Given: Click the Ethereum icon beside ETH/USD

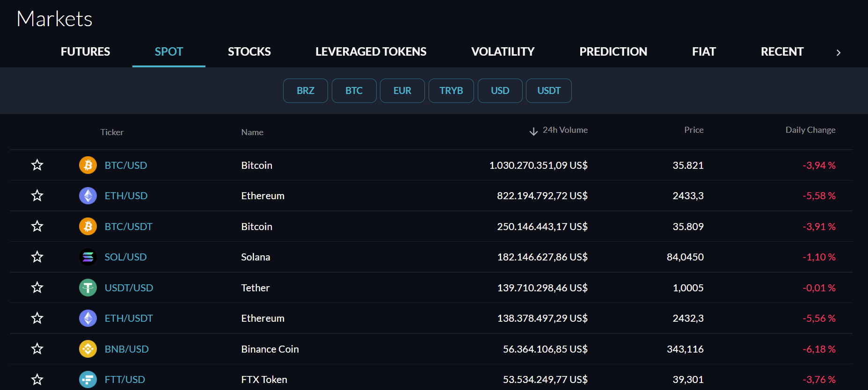Looking at the screenshot, I should pyautogui.click(x=88, y=195).
